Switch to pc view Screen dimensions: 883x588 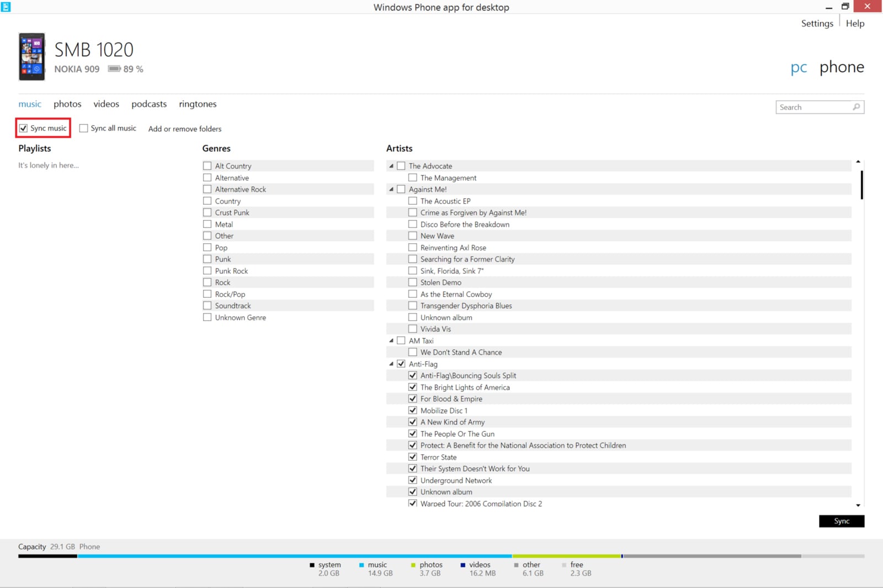[799, 68]
